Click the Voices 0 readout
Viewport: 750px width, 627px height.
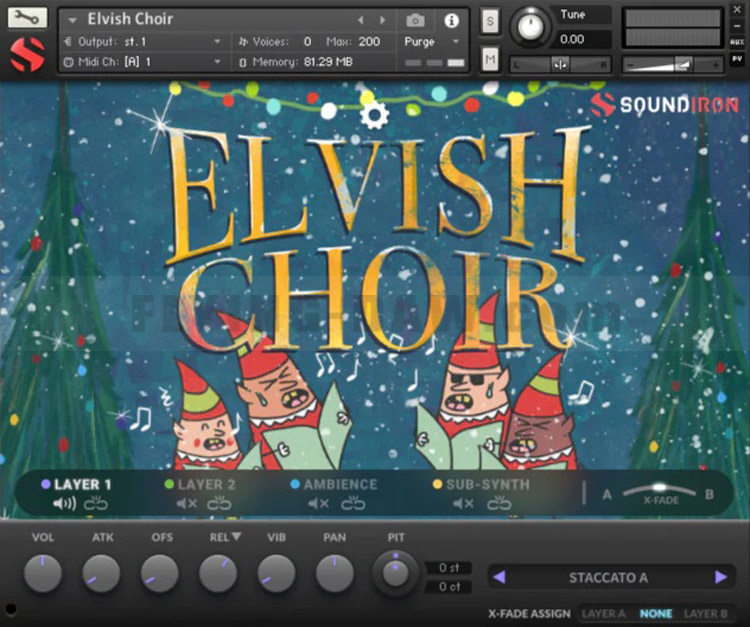(x=307, y=42)
